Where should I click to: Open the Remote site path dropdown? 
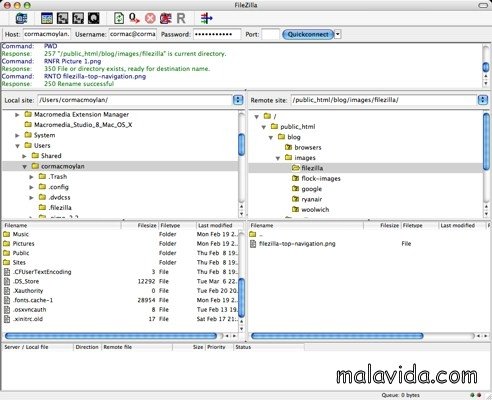pos(483,100)
